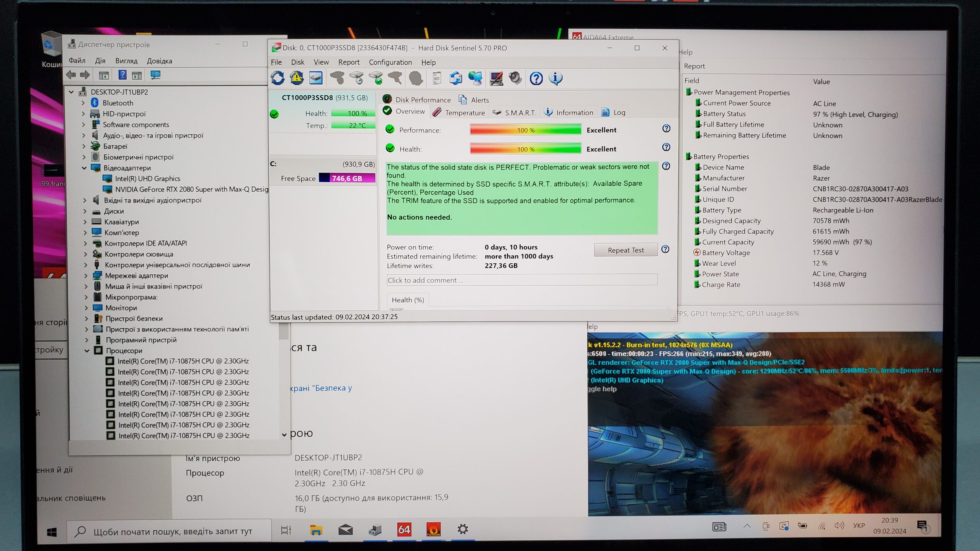Click the Free Space bar for drive C
980x551 pixels.
[347, 178]
